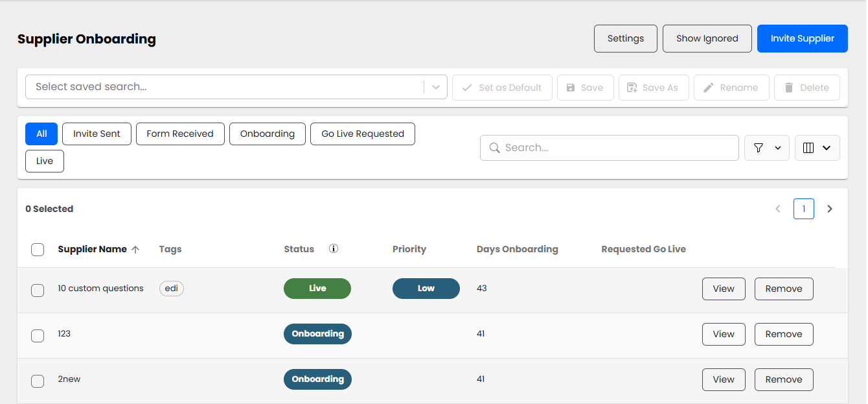Image resolution: width=868 pixels, height=404 pixels.
Task: Switch to the Invite Sent tab
Action: 97,134
